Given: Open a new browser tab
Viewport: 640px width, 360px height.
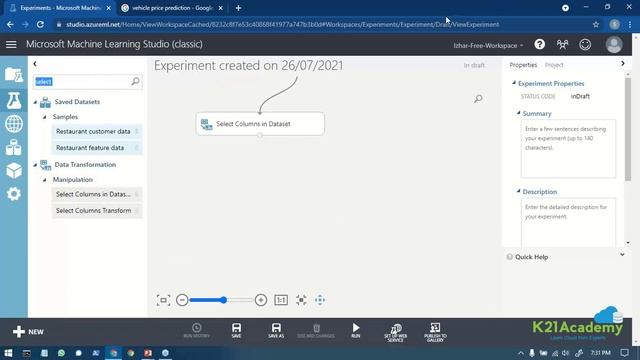Looking at the screenshot, I should click(238, 8).
